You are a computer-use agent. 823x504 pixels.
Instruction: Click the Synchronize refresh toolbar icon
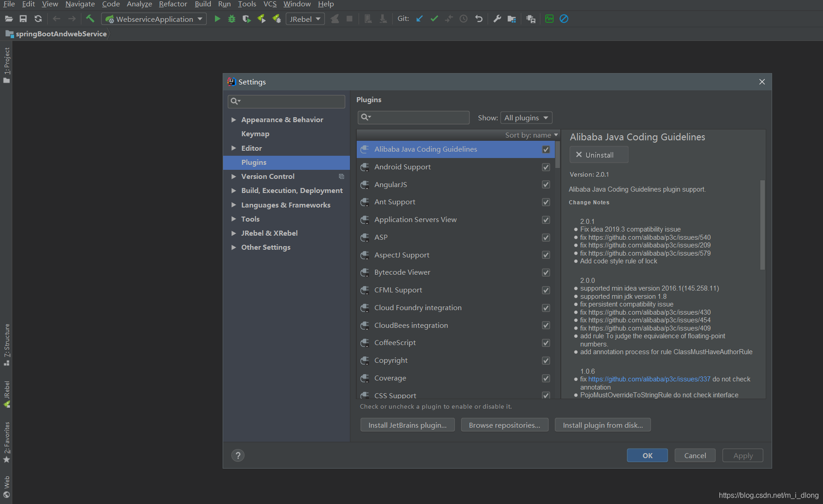(x=38, y=19)
